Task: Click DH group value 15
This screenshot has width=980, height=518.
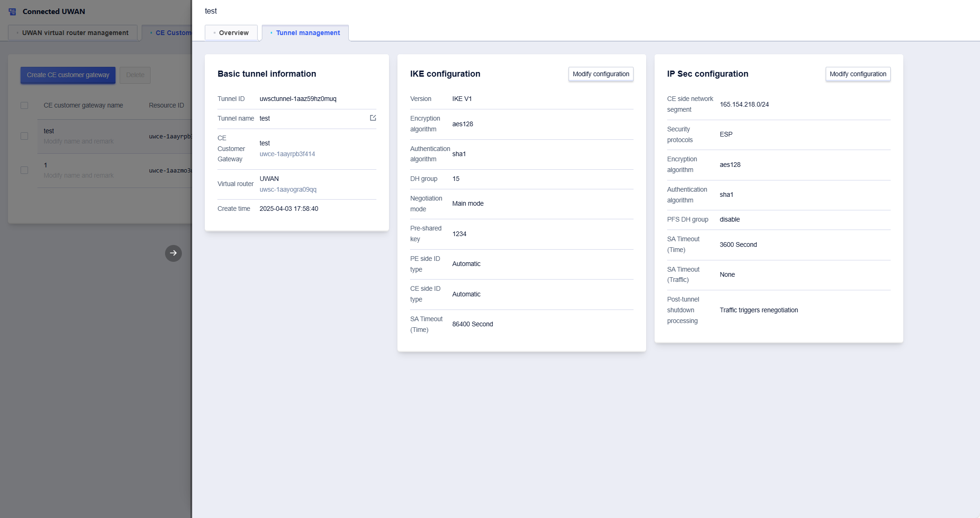Action: (x=456, y=179)
